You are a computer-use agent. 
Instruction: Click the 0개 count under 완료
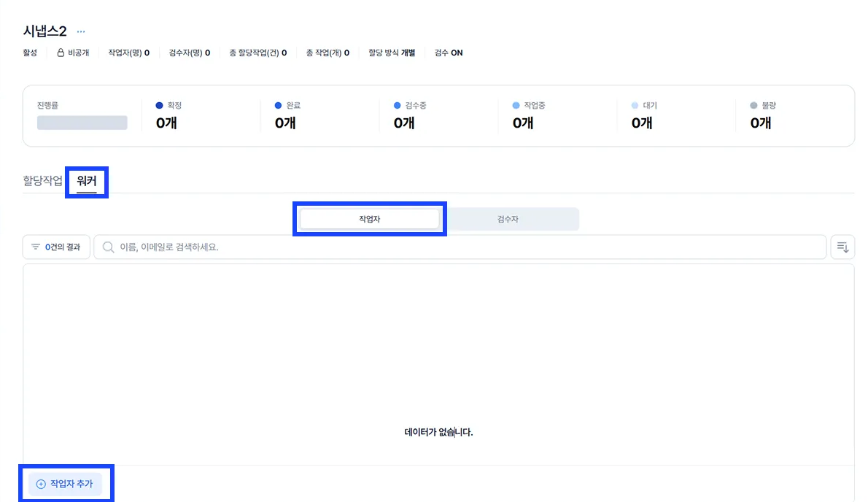(x=285, y=123)
